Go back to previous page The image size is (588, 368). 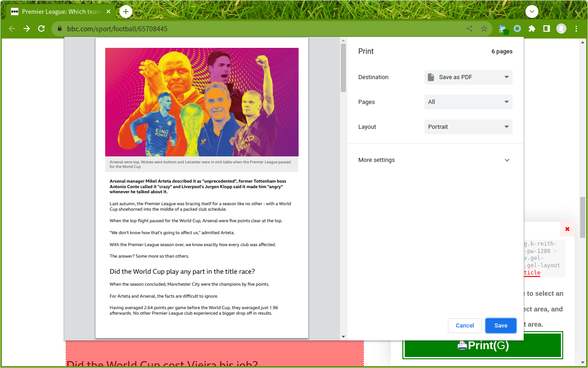coord(12,29)
